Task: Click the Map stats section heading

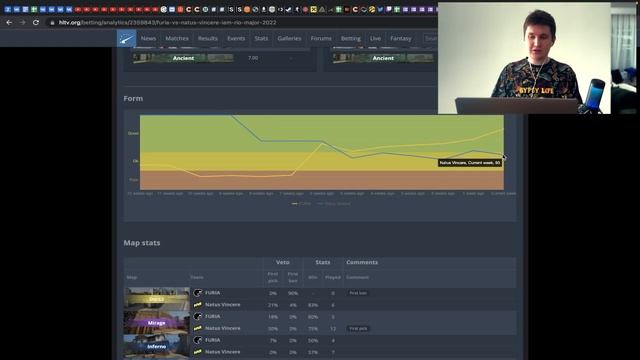Action: point(142,243)
